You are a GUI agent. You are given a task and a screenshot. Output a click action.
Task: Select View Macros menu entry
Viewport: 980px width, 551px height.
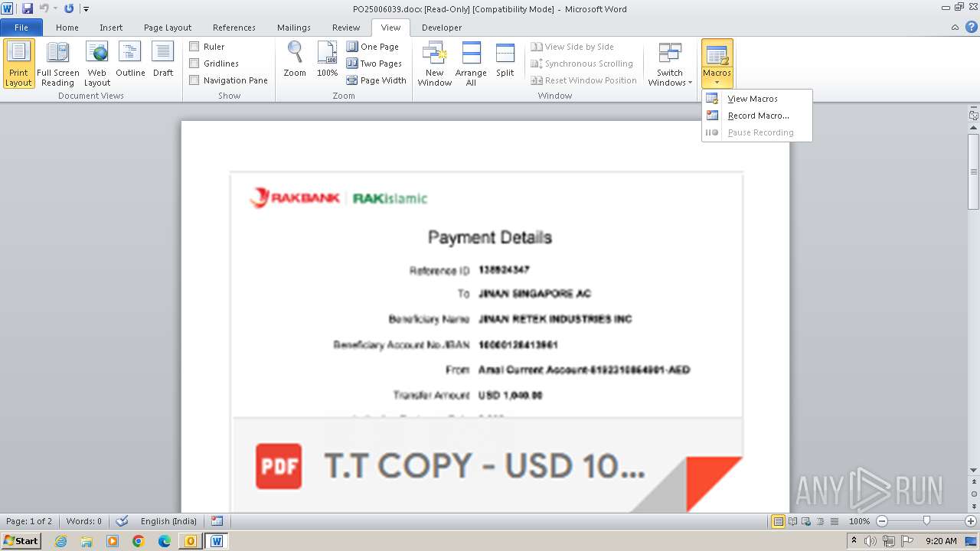(756, 99)
